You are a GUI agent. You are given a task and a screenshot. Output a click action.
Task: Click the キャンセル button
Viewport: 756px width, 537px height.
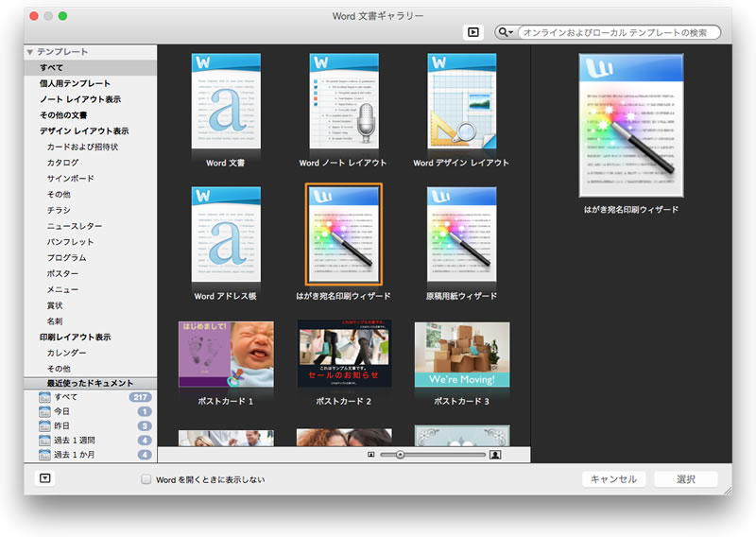click(613, 479)
